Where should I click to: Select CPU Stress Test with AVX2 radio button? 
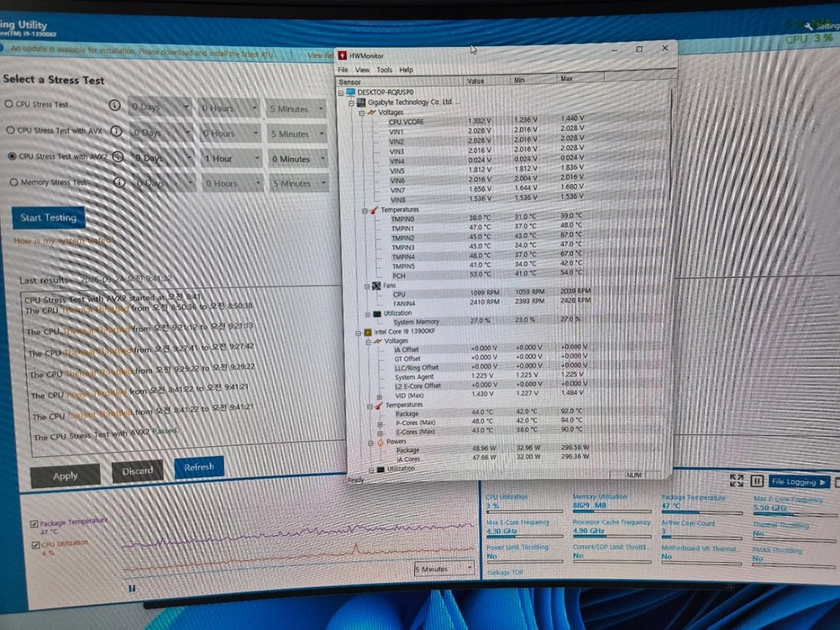[13, 156]
